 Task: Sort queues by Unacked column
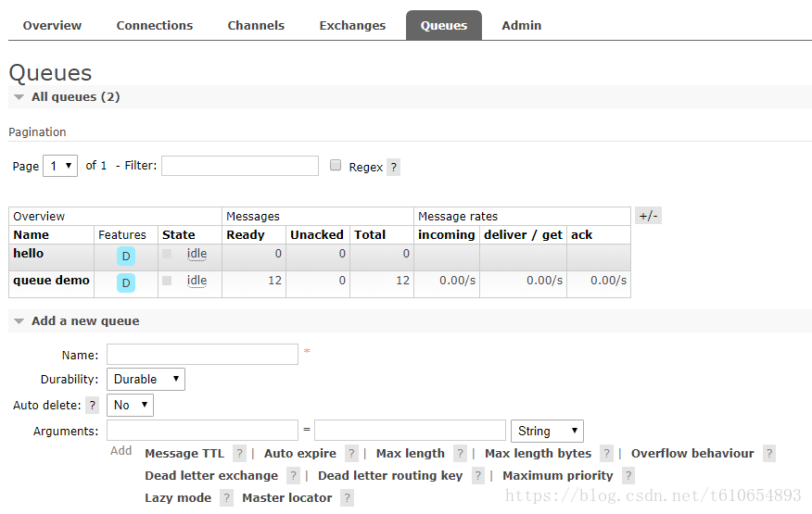coord(317,235)
